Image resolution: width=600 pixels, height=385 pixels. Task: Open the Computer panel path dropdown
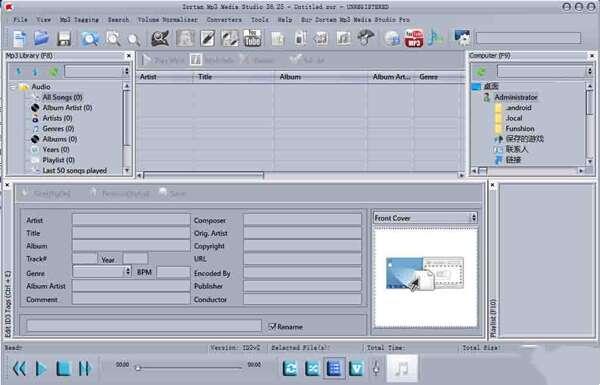click(x=589, y=71)
